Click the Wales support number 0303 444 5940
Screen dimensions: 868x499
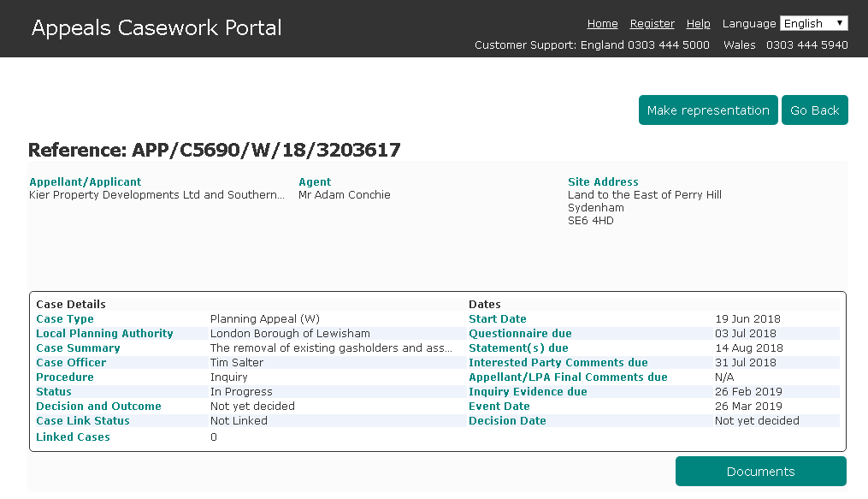pyautogui.click(x=806, y=45)
